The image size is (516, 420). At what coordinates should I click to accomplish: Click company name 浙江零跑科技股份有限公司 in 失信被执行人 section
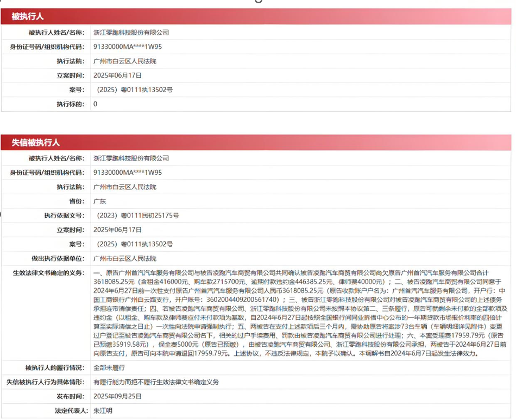click(x=131, y=158)
